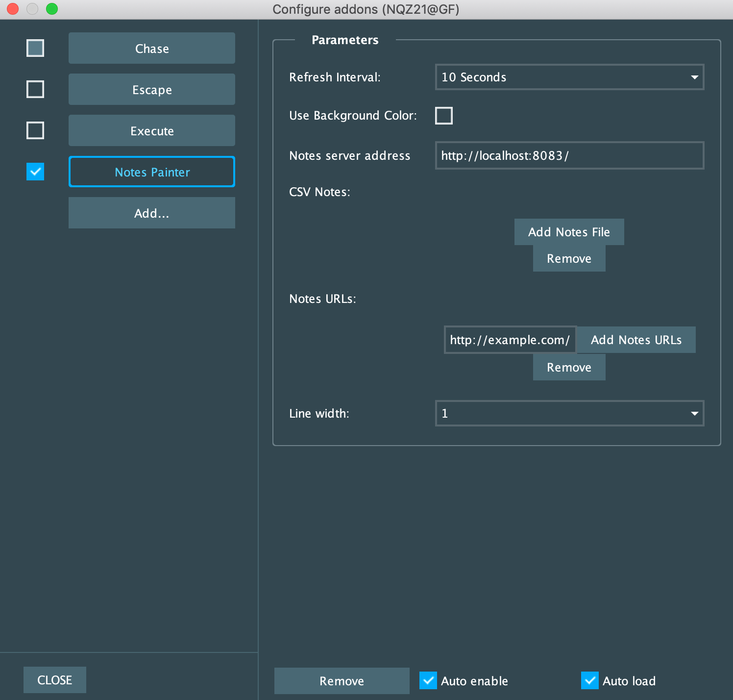Image resolution: width=733 pixels, height=700 pixels.
Task: Focus the Notes server address field
Action: tap(569, 155)
